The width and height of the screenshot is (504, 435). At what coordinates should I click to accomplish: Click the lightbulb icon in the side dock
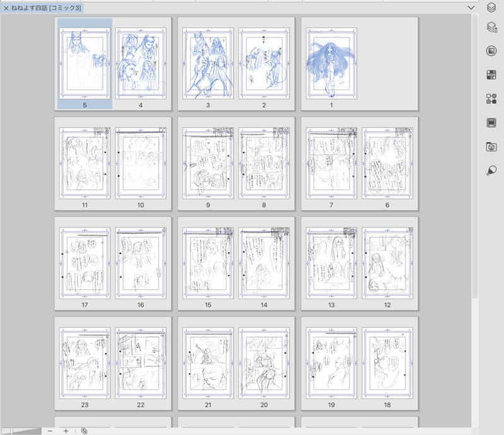(491, 170)
